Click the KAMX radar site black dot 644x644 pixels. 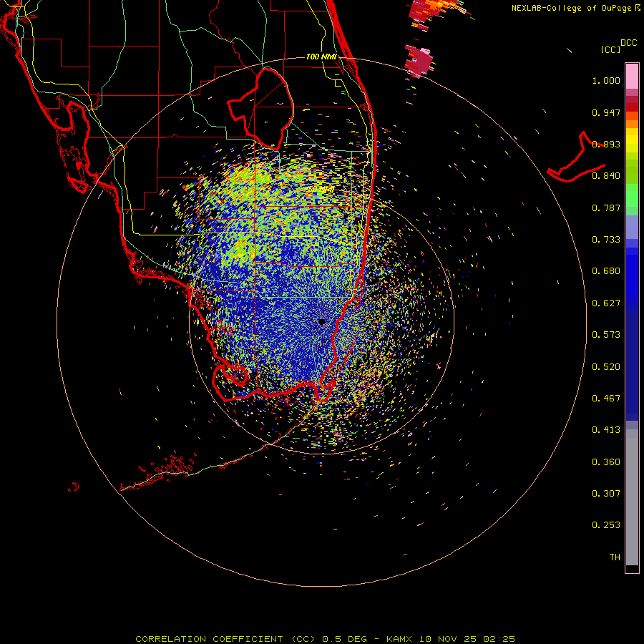click(321, 321)
